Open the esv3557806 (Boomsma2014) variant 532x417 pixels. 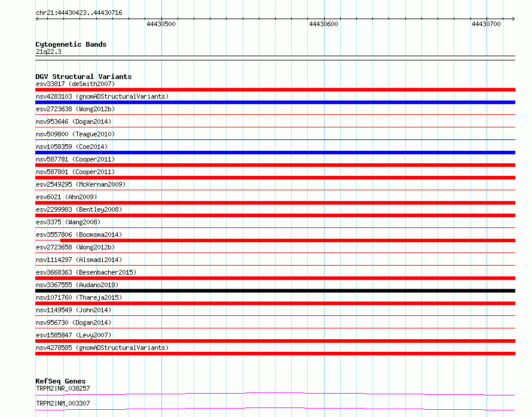79,235
